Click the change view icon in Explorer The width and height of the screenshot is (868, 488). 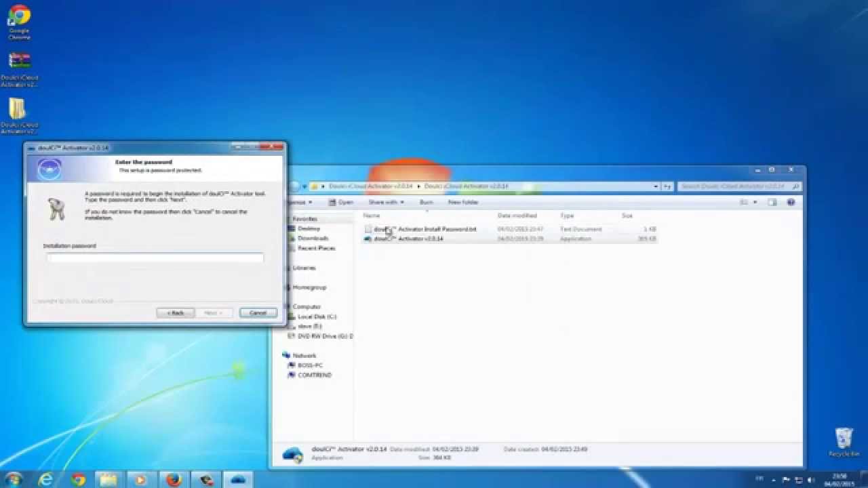(745, 202)
